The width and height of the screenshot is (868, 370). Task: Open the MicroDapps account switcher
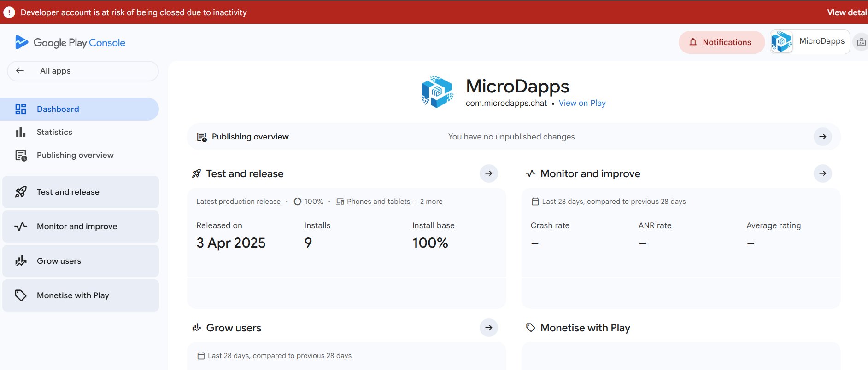(809, 42)
